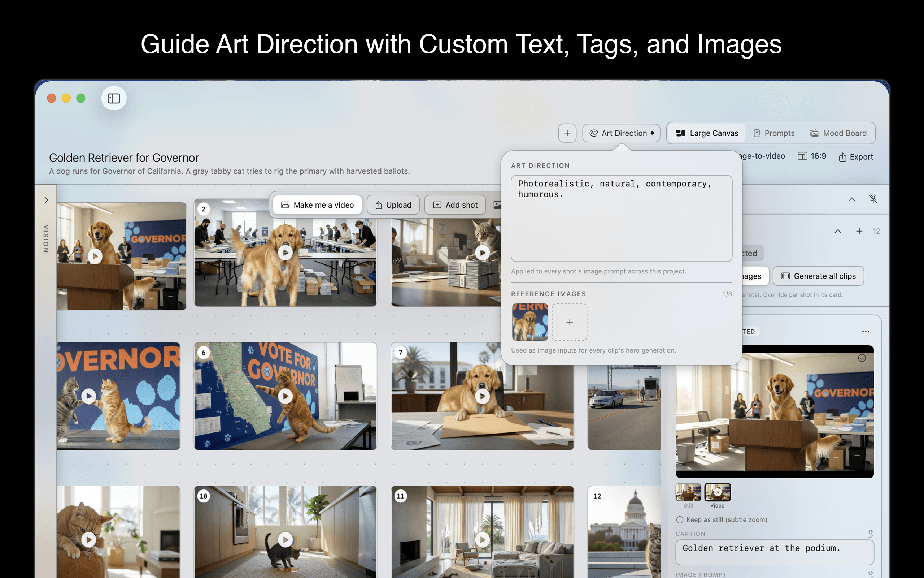The image size is (924, 578).
Task: Toggle the sidebar panel button
Action: (x=114, y=98)
